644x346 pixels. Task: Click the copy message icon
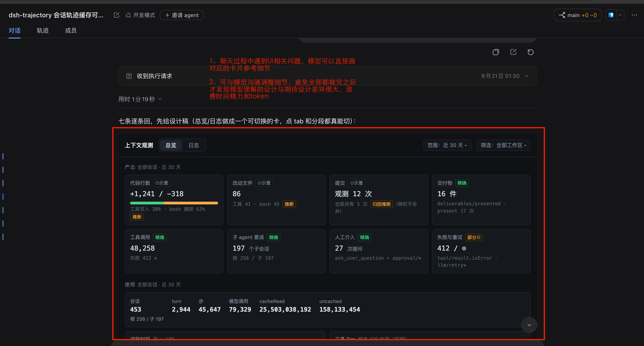(x=496, y=52)
